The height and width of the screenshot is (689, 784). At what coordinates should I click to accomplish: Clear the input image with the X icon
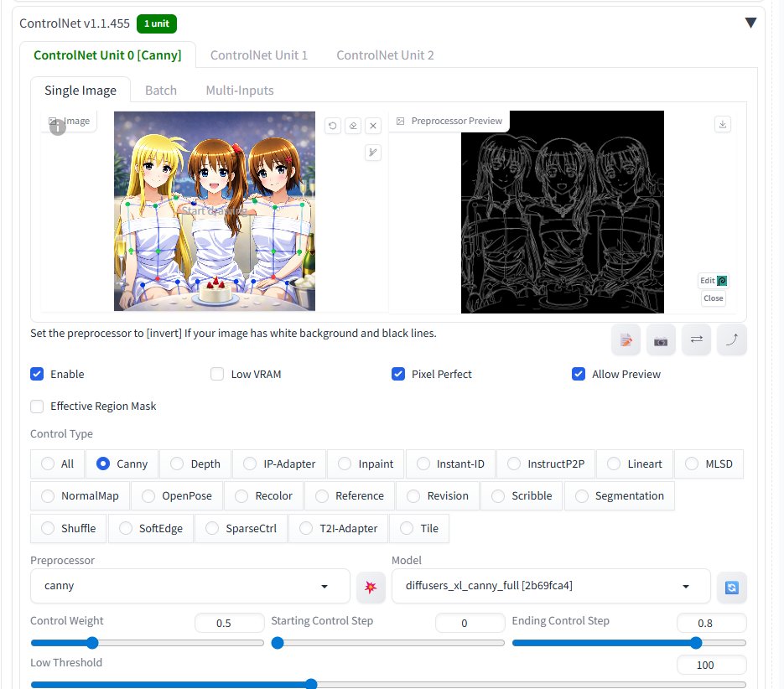point(372,125)
